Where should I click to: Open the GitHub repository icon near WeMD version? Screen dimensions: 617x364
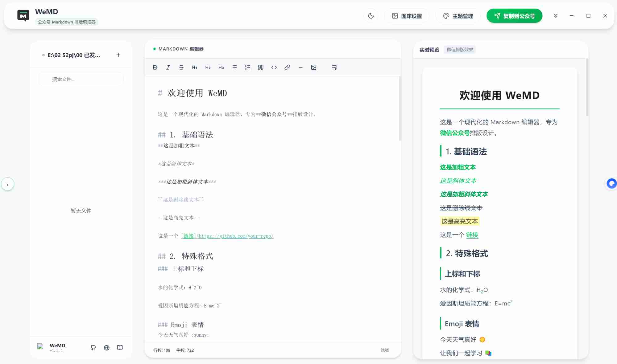coord(93,347)
